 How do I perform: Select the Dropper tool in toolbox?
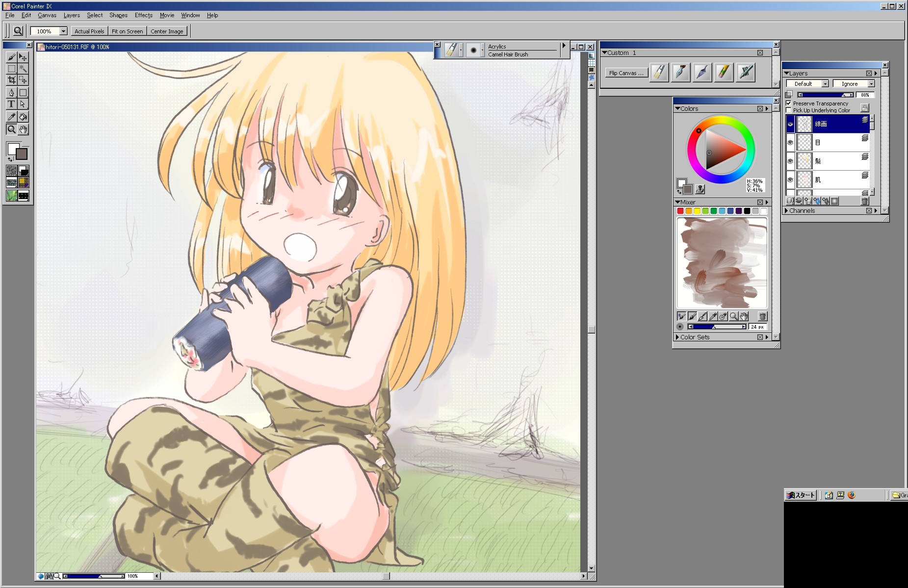[12, 117]
